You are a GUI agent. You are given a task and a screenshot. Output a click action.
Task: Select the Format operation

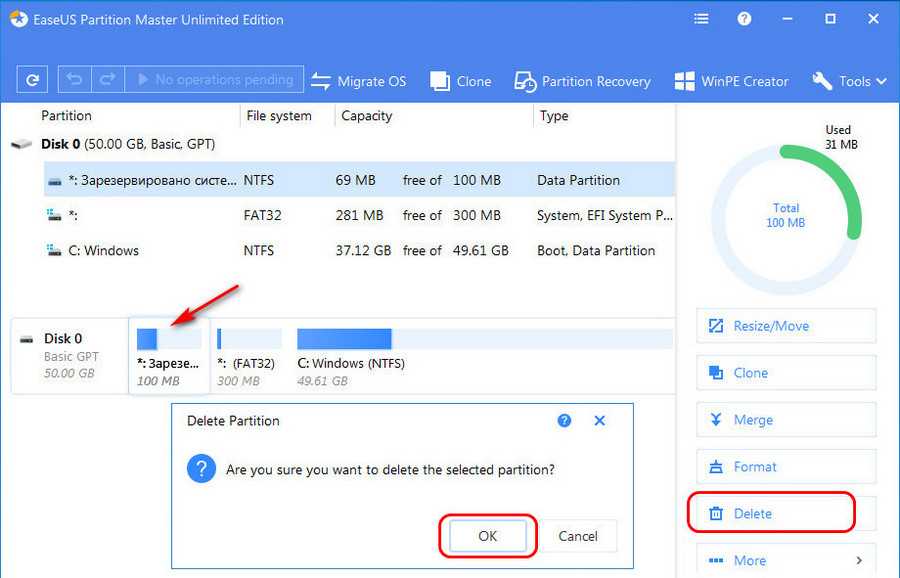click(x=786, y=466)
